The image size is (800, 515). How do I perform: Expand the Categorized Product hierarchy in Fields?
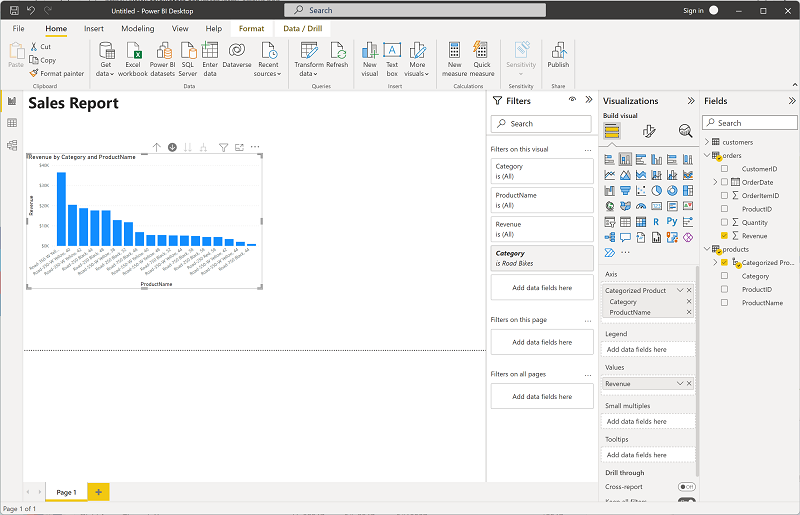(x=715, y=262)
